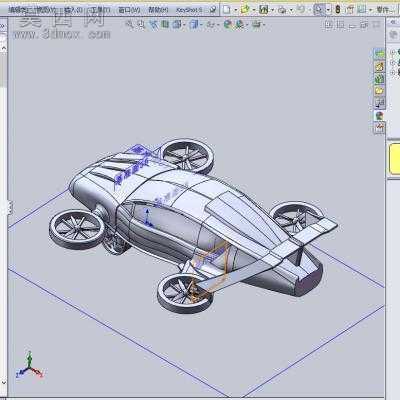
Task: Expand the Save dropdown arrow
Action: (273, 10)
